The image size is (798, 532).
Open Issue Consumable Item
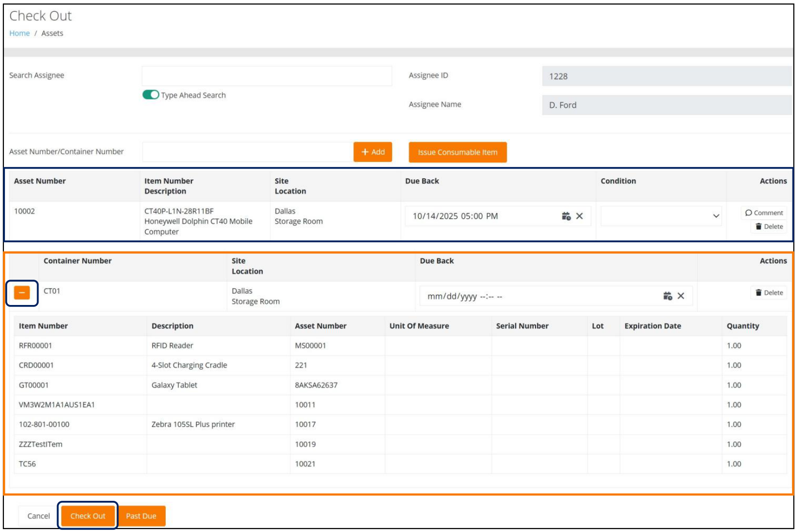pos(457,152)
